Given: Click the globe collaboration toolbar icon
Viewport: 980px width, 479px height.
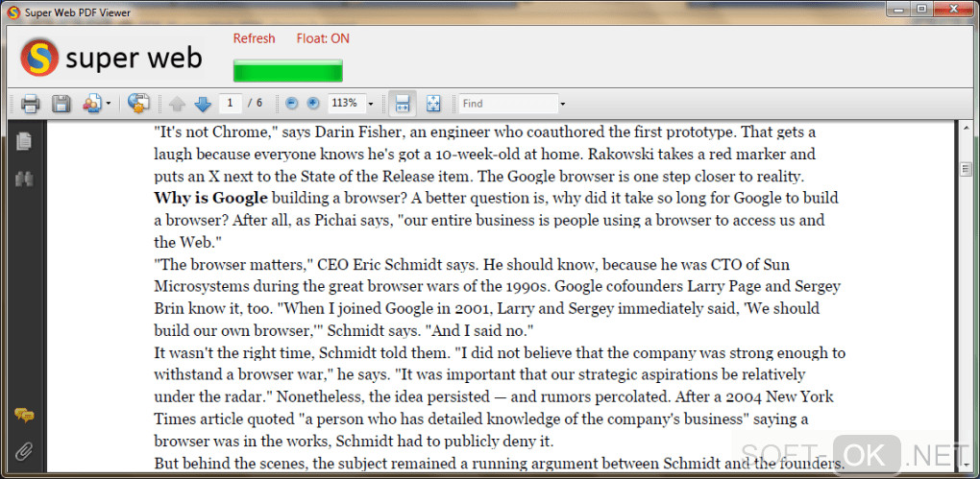Looking at the screenshot, I should (138, 103).
